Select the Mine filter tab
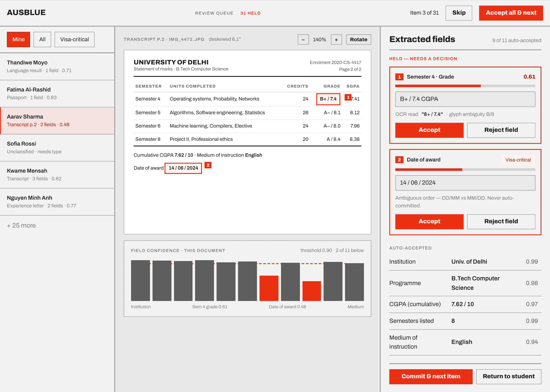The image size is (550, 392). click(x=18, y=40)
